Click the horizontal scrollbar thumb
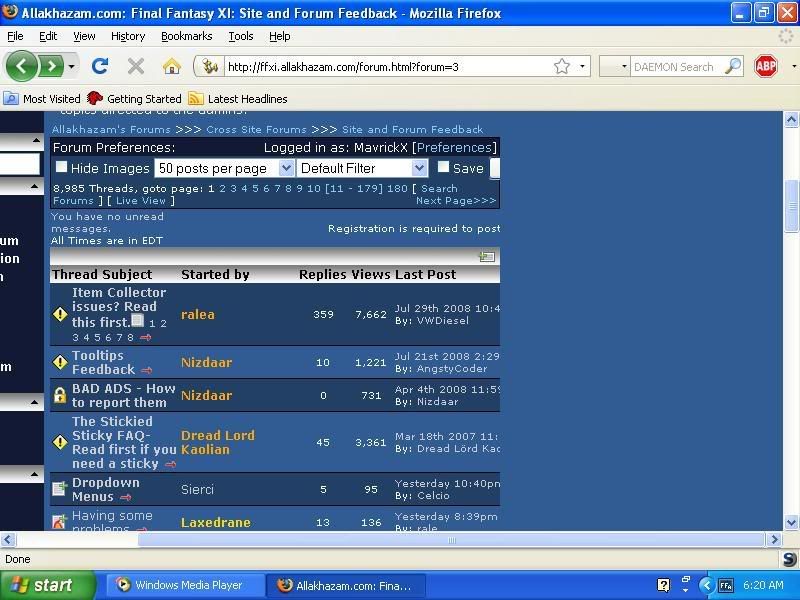800x600 pixels. point(451,540)
